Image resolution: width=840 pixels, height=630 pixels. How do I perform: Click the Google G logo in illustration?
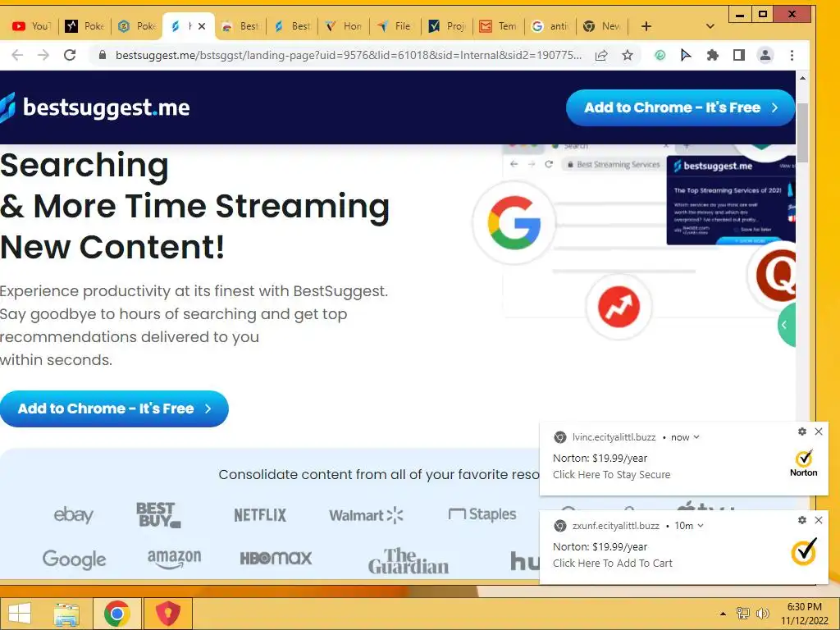coord(514,223)
